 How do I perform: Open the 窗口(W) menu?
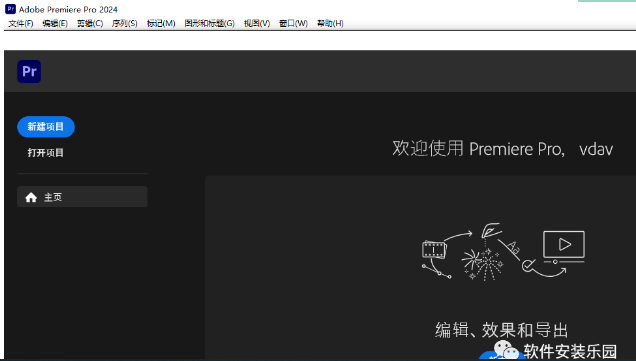coord(293,24)
